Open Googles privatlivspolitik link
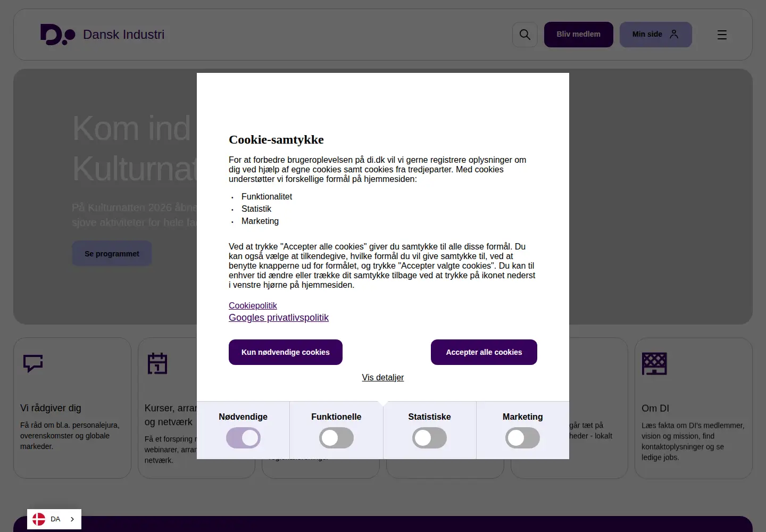Viewport: 766px width, 532px height. click(279, 318)
